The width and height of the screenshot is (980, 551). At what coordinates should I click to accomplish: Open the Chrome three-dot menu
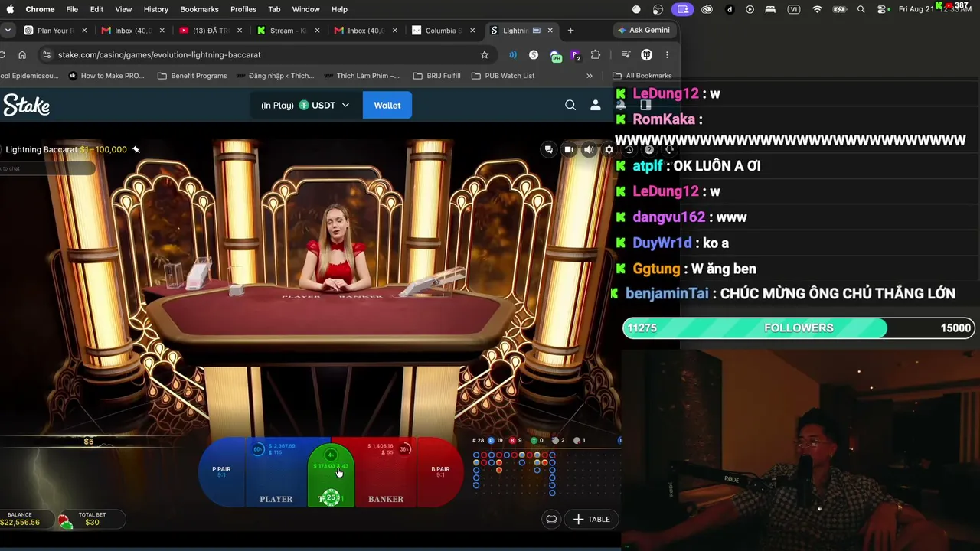(x=667, y=54)
